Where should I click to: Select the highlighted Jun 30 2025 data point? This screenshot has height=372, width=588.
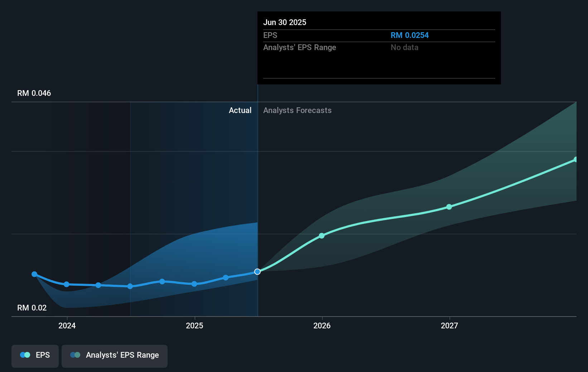(x=257, y=271)
